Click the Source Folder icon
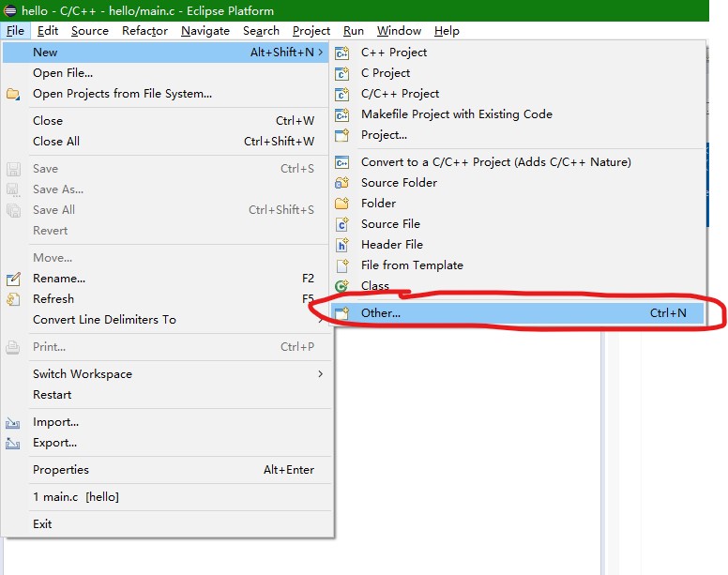 342,183
